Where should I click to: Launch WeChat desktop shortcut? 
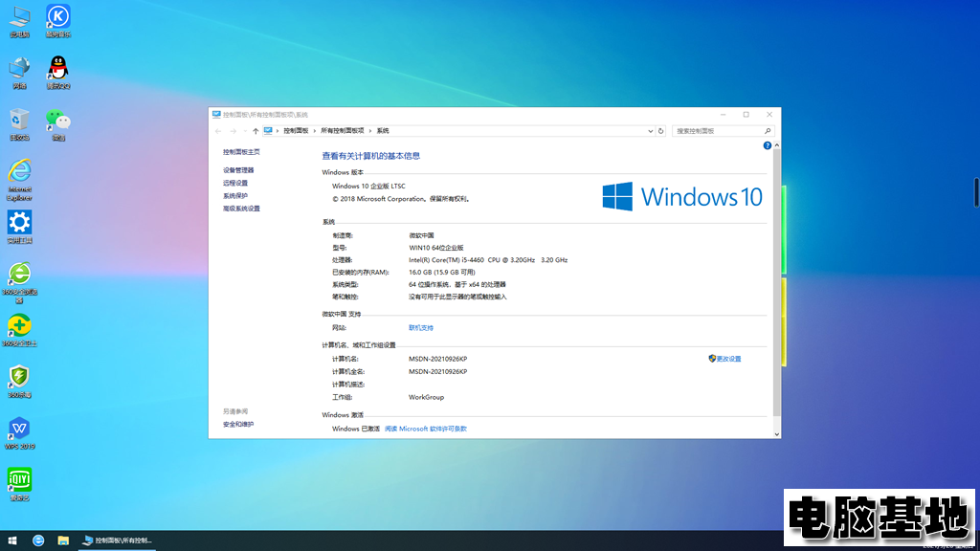pyautogui.click(x=58, y=124)
